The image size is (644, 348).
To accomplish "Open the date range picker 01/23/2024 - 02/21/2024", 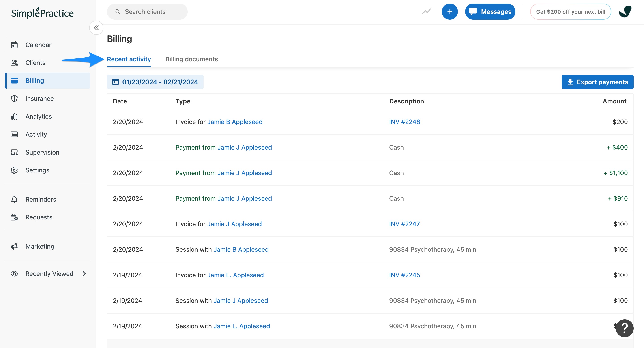I will click(x=155, y=82).
